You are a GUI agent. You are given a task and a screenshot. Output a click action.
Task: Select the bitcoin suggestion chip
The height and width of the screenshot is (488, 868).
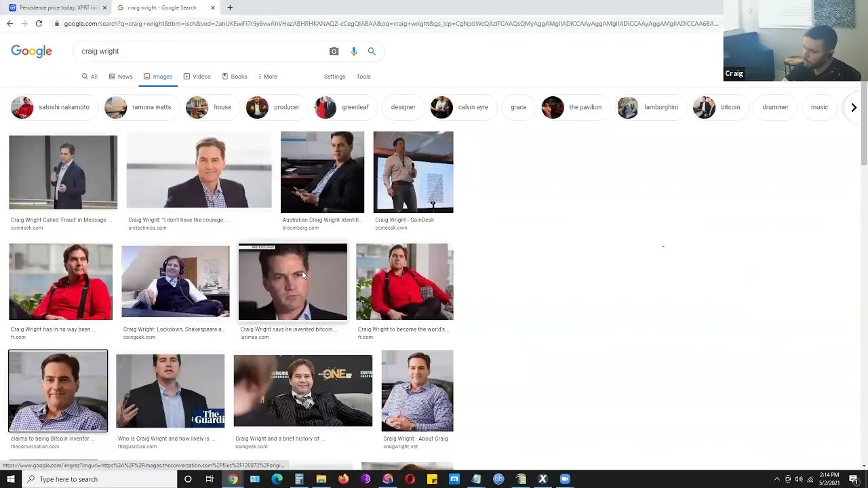(719, 107)
